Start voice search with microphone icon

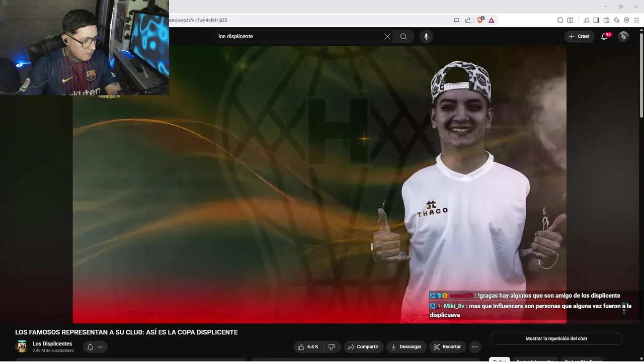(x=426, y=36)
